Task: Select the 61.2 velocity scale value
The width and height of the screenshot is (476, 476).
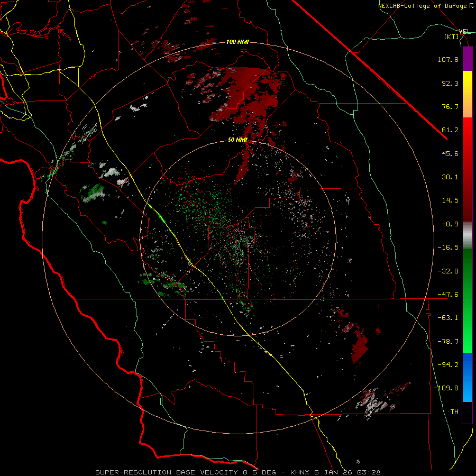Action: point(450,130)
